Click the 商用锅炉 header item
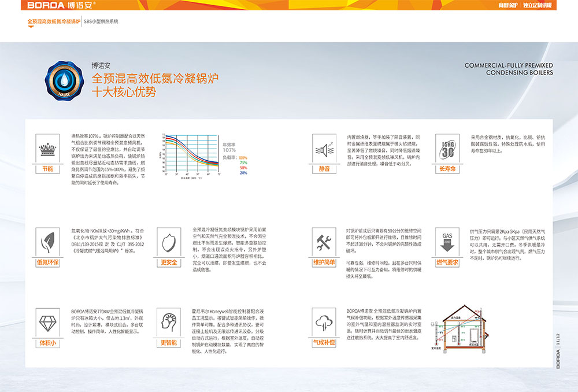Image resolution: width=578 pixels, height=392 pixels. [x=509, y=5]
